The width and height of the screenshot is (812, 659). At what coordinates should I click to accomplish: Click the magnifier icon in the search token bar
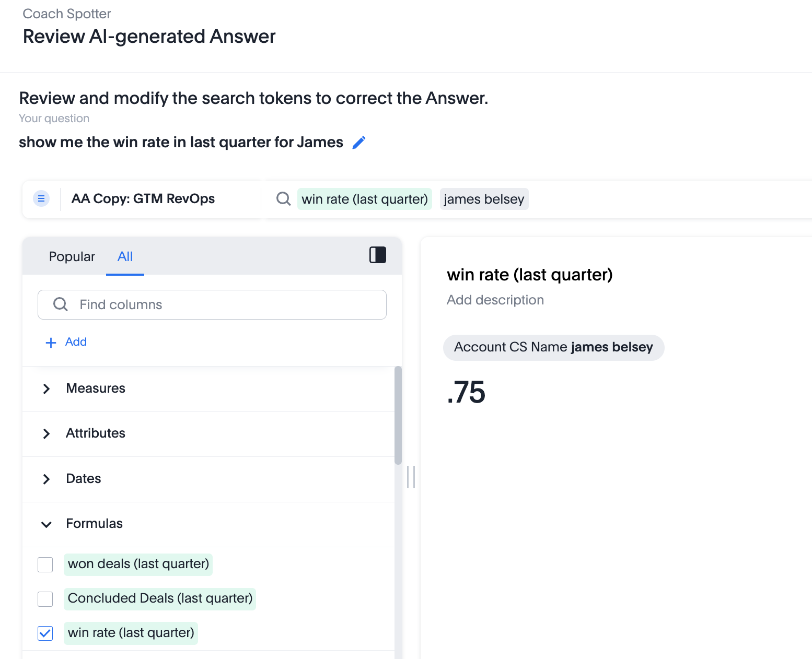(283, 198)
